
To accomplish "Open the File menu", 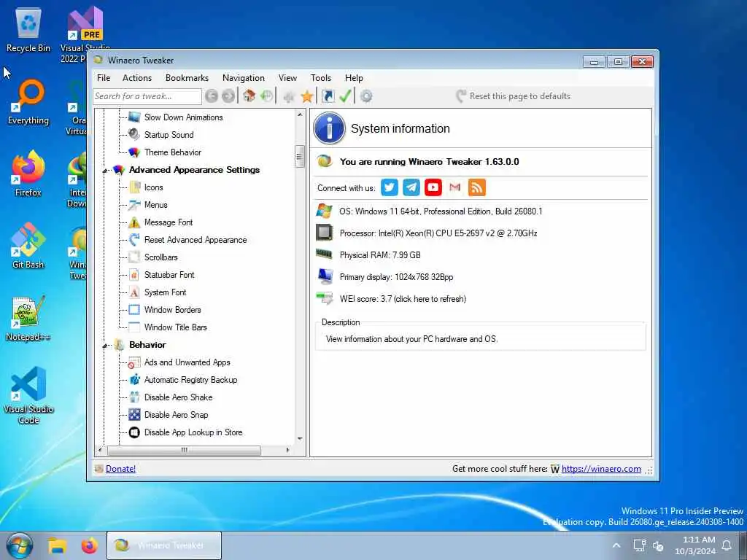I will (104, 77).
